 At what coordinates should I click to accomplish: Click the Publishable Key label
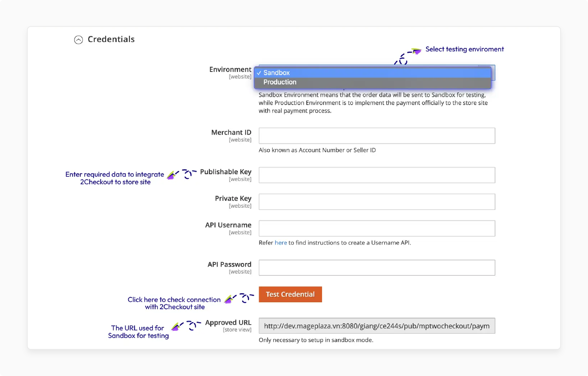[x=226, y=172]
